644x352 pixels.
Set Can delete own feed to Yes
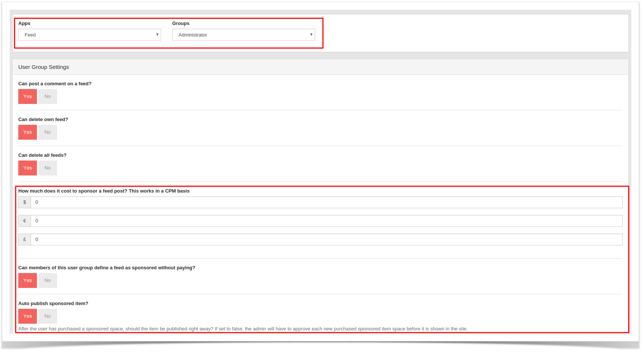click(x=28, y=132)
